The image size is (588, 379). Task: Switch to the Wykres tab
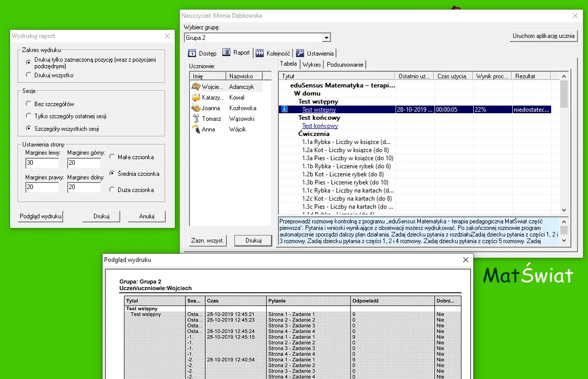tap(312, 65)
